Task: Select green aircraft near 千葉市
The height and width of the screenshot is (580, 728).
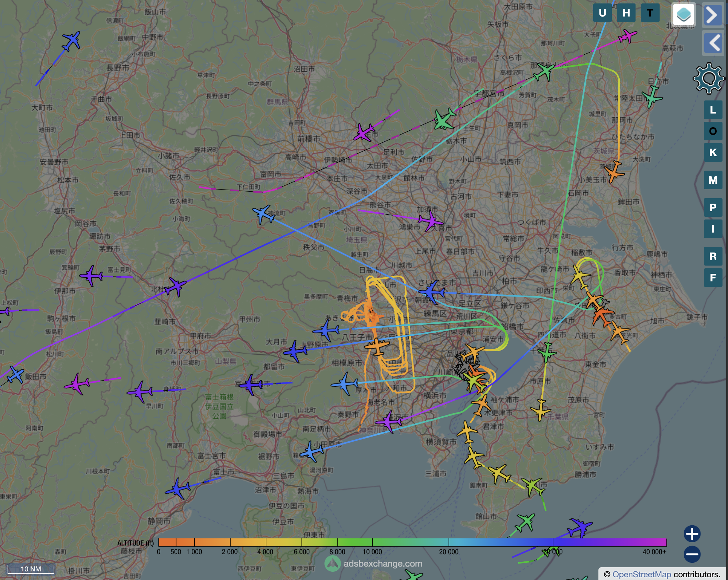Action: pos(547,353)
